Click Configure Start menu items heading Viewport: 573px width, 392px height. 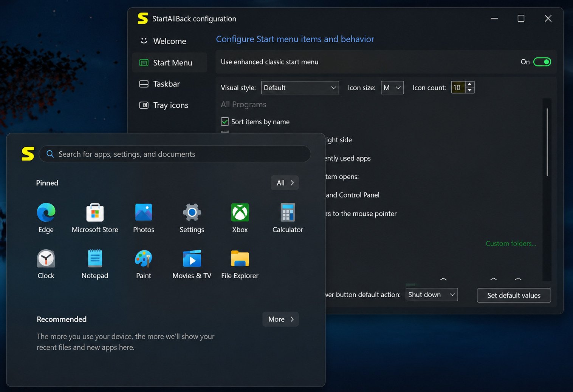click(295, 39)
